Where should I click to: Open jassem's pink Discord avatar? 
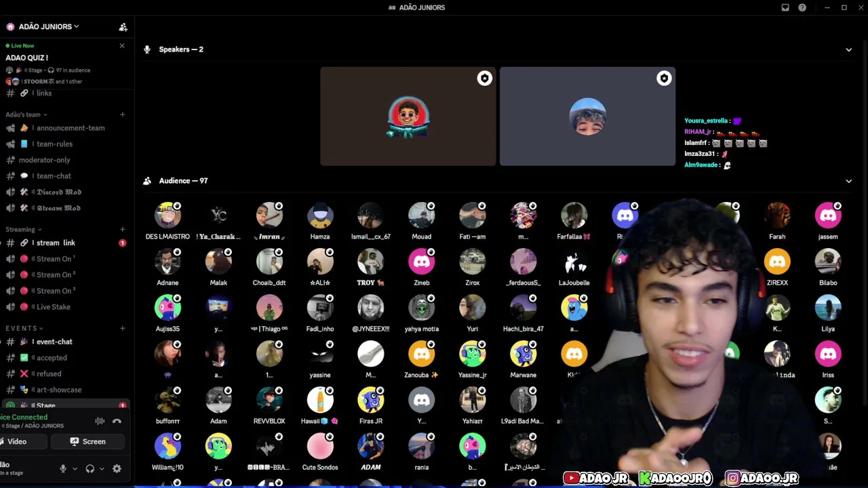point(828,216)
